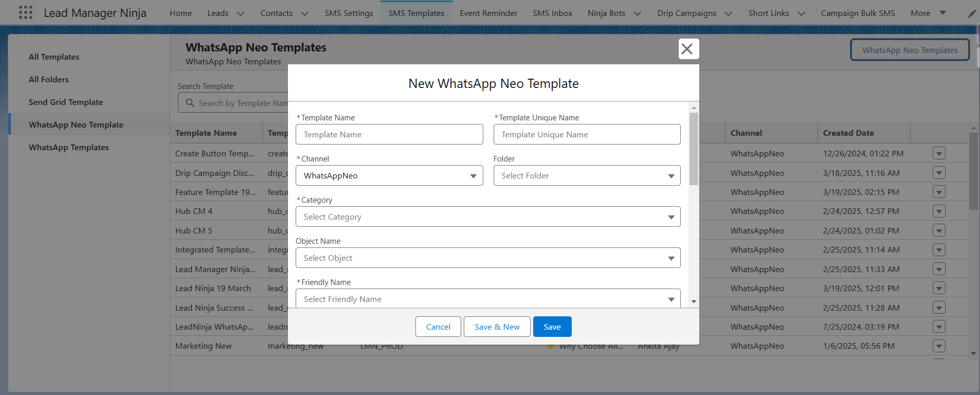Go to the Home tab
Image resolution: width=980 pixels, height=395 pixels.
click(180, 13)
